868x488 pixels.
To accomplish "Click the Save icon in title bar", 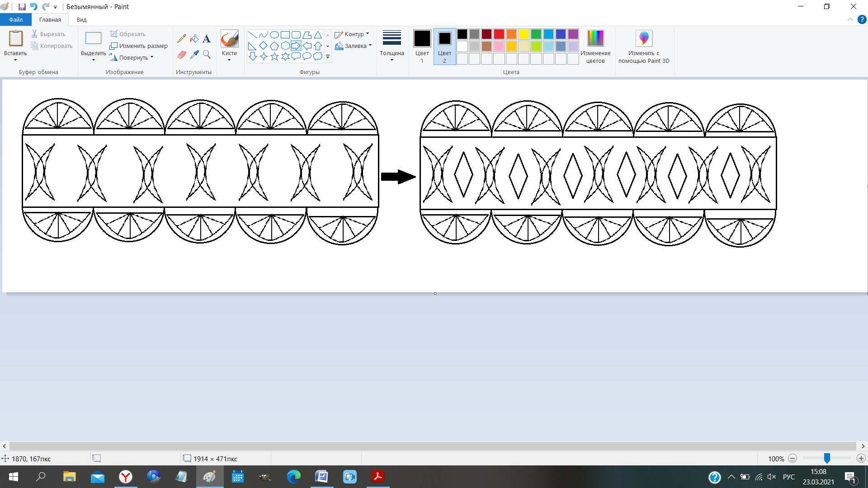I will [x=22, y=7].
